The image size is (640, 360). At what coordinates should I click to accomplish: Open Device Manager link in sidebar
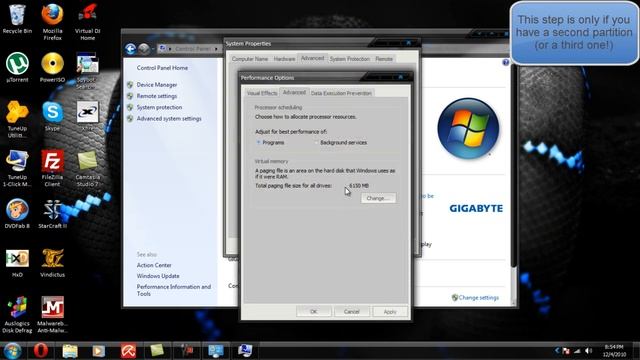coord(157,84)
